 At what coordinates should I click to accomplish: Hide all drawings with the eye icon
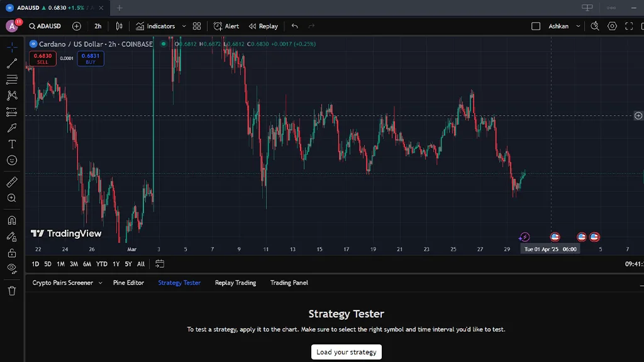pos(11,268)
